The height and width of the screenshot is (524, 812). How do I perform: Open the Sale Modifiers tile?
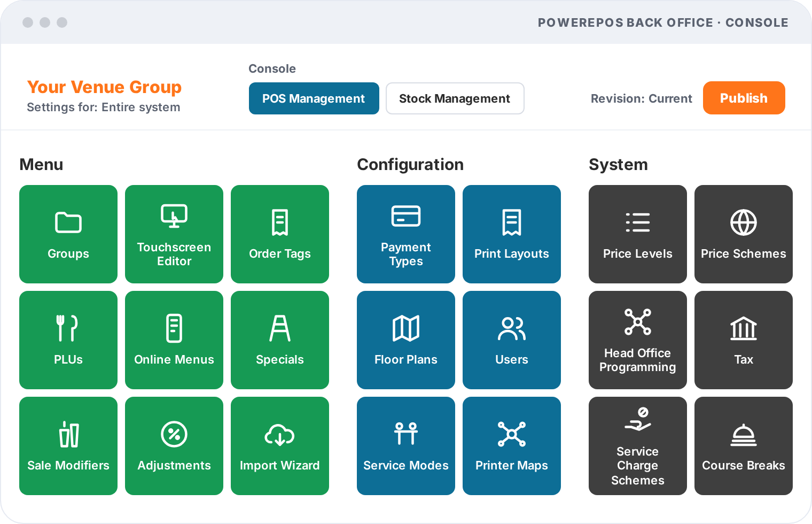(x=68, y=446)
